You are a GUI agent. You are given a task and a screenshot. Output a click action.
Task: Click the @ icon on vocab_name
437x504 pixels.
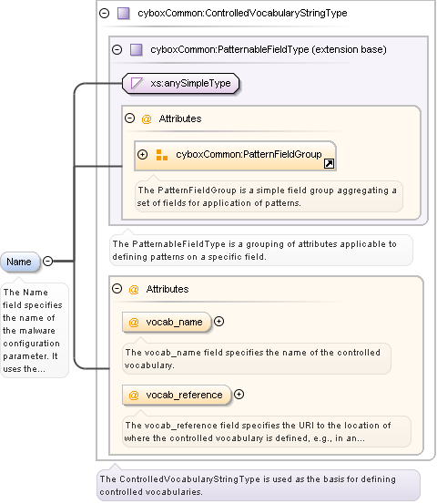point(134,322)
